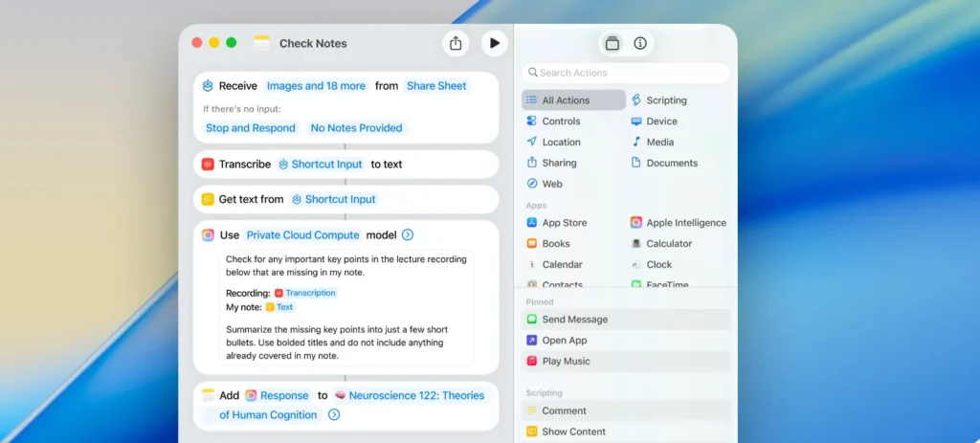Add the Show Content scripting action

626,432
